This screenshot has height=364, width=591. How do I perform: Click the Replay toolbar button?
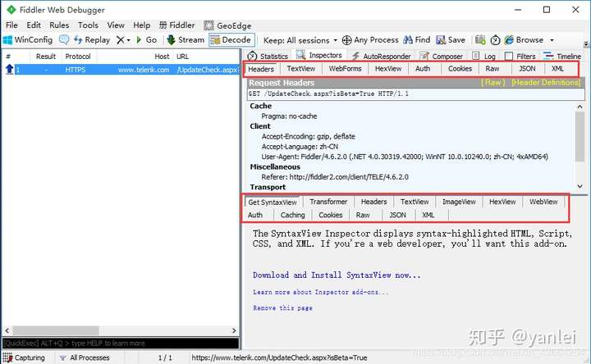[x=92, y=40]
